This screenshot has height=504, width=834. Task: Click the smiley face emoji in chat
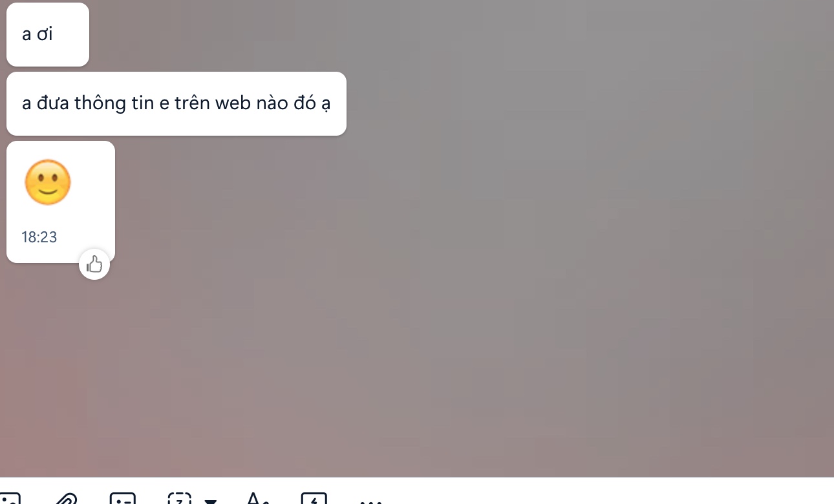click(x=48, y=182)
